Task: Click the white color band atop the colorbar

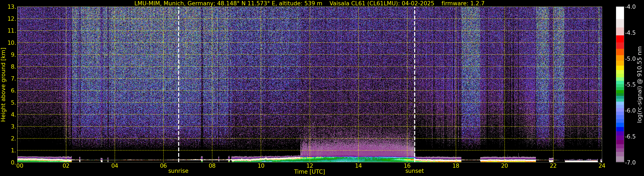Action: [620, 13]
